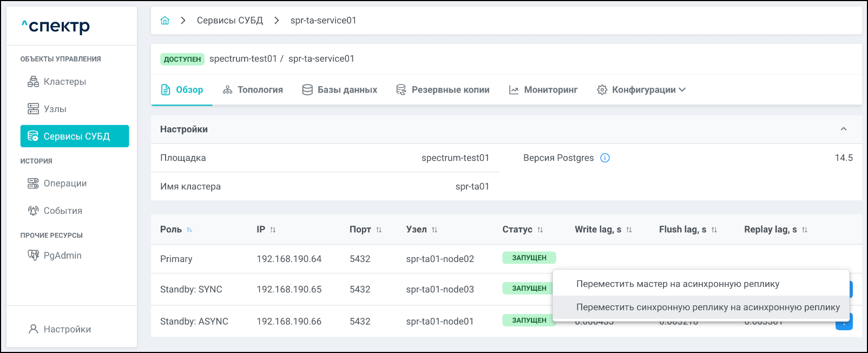Expand the Конфигурации dropdown tab
The image size is (868, 353).
click(x=641, y=90)
